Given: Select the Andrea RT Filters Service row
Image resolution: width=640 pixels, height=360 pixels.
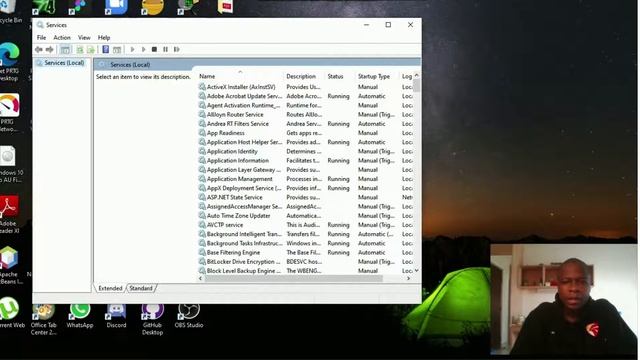Looking at the screenshot, I should tap(305, 124).
